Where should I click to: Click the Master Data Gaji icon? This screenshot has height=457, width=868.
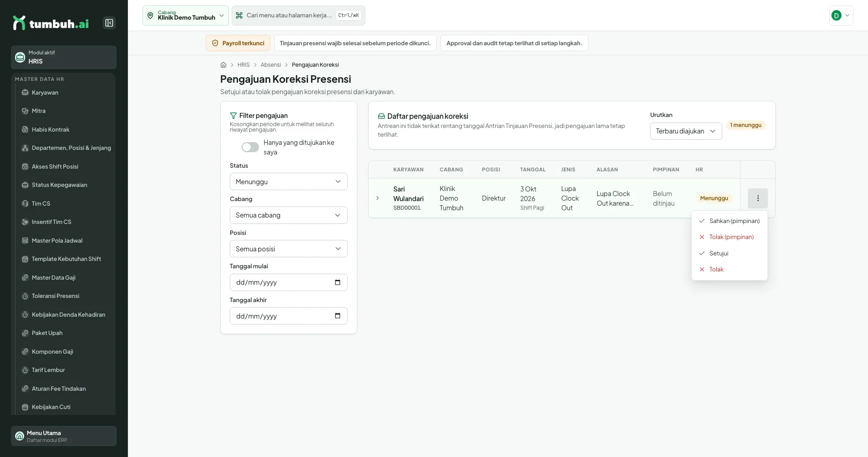coord(25,277)
